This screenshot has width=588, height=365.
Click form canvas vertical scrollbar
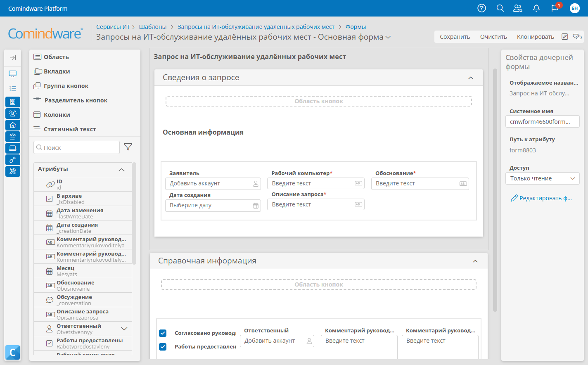click(x=495, y=190)
